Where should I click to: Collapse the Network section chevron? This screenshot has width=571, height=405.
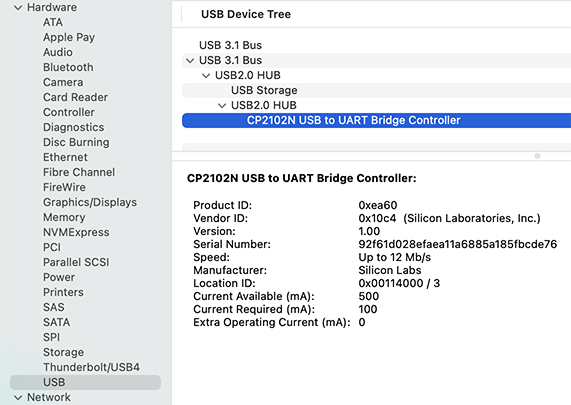(x=18, y=397)
